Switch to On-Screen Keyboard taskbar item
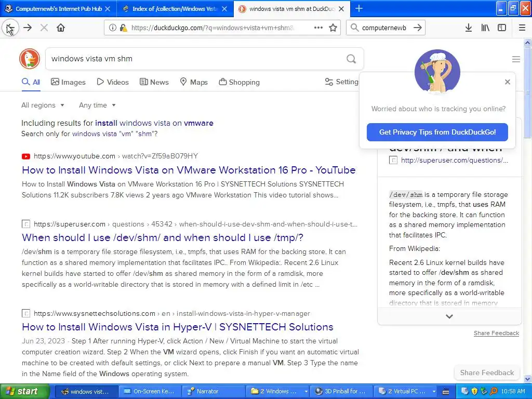The height and width of the screenshot is (399, 532). point(150,392)
